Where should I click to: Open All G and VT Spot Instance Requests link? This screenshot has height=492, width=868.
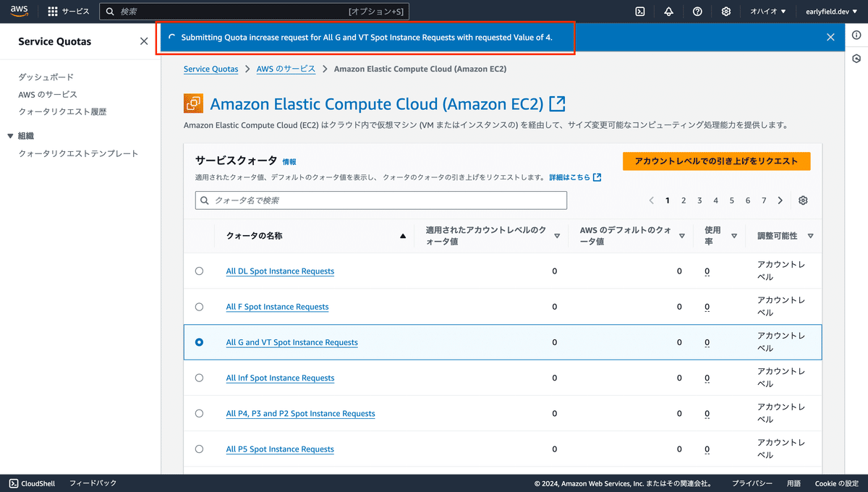click(292, 342)
